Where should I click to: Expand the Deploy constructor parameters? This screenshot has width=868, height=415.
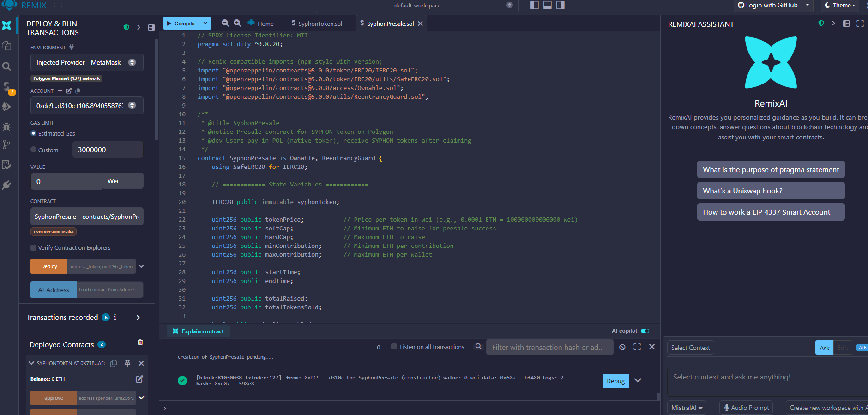tap(141, 266)
